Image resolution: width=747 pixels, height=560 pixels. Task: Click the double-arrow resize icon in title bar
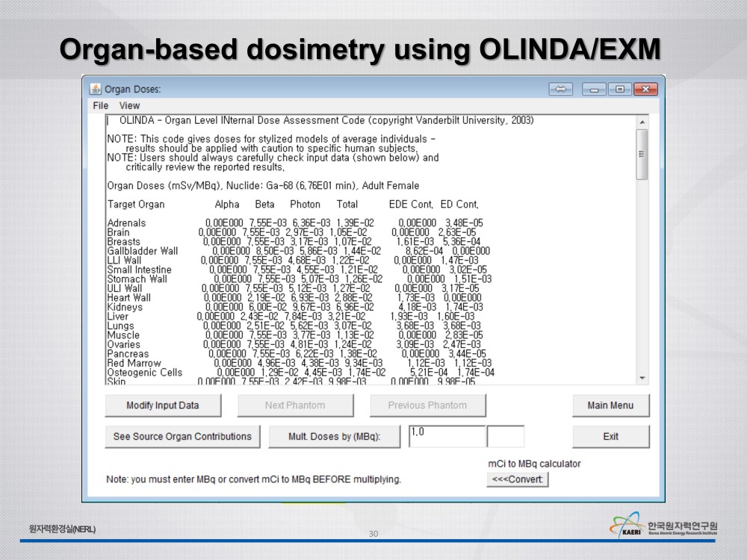click(x=561, y=89)
